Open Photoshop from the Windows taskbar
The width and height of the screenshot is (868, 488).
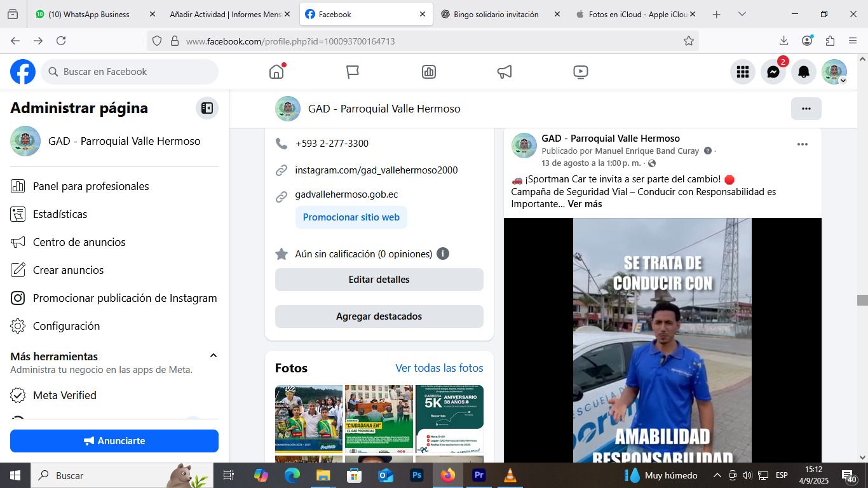(x=417, y=475)
